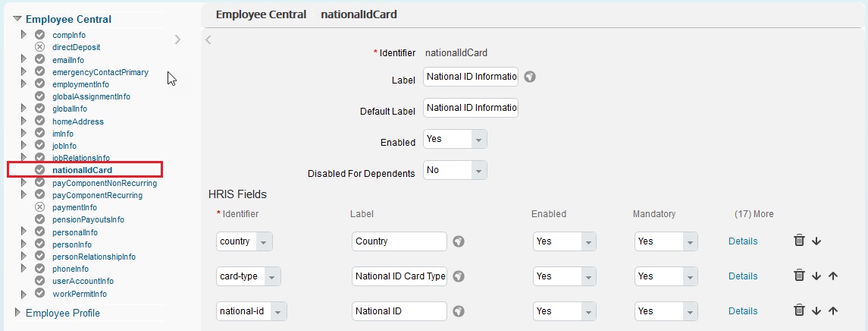Move the national-id row down

816,311
